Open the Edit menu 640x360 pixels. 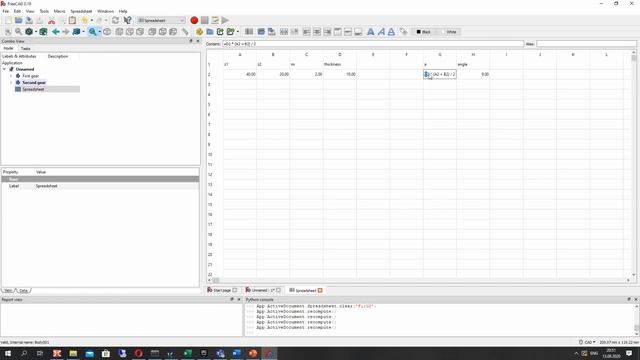point(17,11)
